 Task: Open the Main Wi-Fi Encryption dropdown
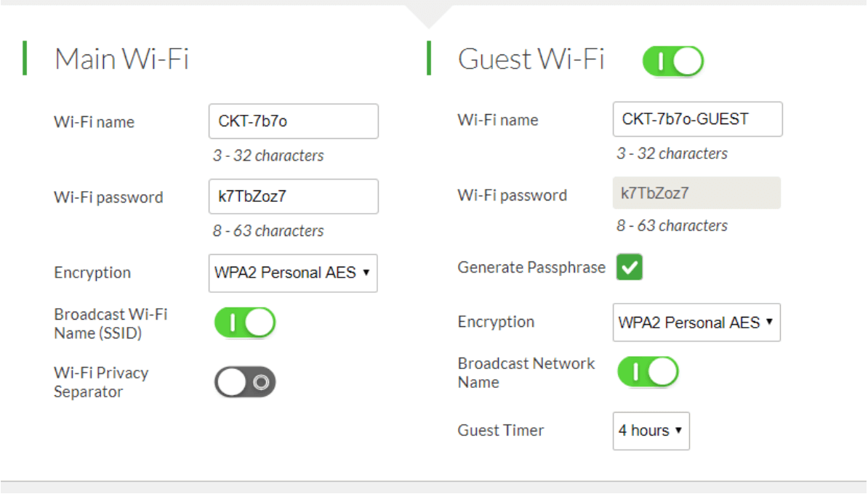click(293, 273)
